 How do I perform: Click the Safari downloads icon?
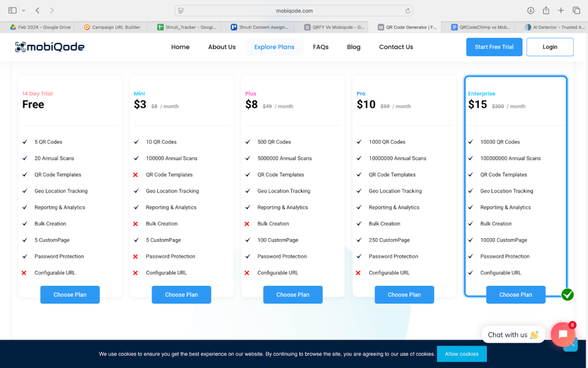[531, 10]
